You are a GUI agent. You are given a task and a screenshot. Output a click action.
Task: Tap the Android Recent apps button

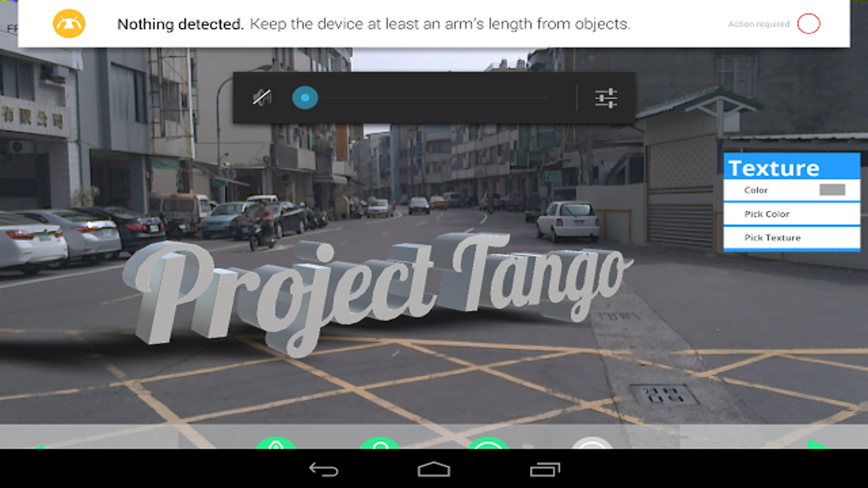pos(545,468)
